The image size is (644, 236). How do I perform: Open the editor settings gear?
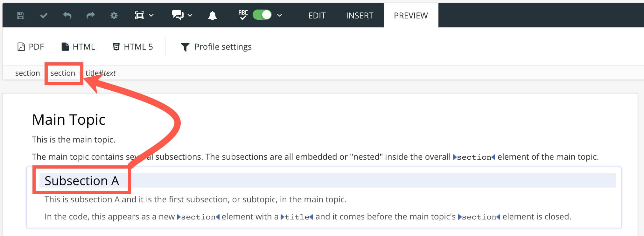tap(114, 15)
